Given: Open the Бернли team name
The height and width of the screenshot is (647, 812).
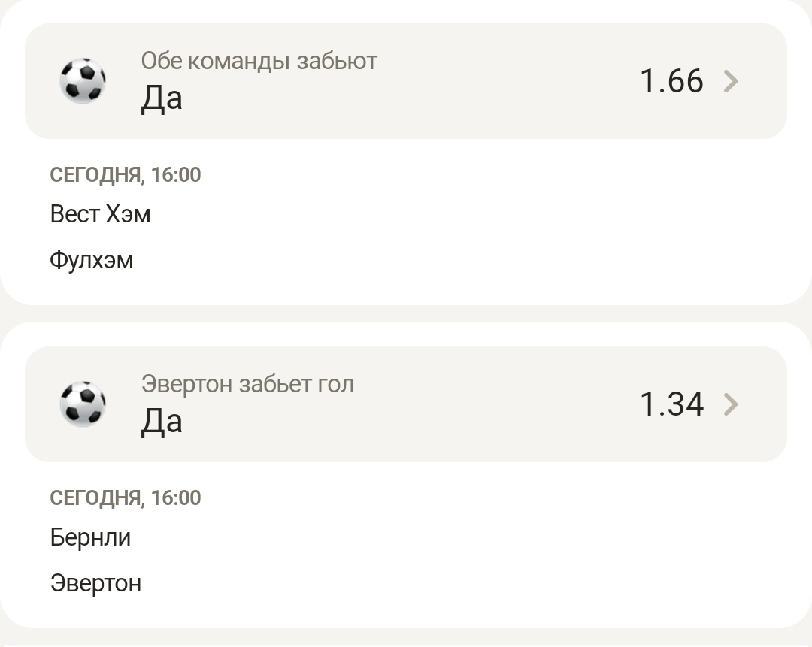Looking at the screenshot, I should 90,537.
